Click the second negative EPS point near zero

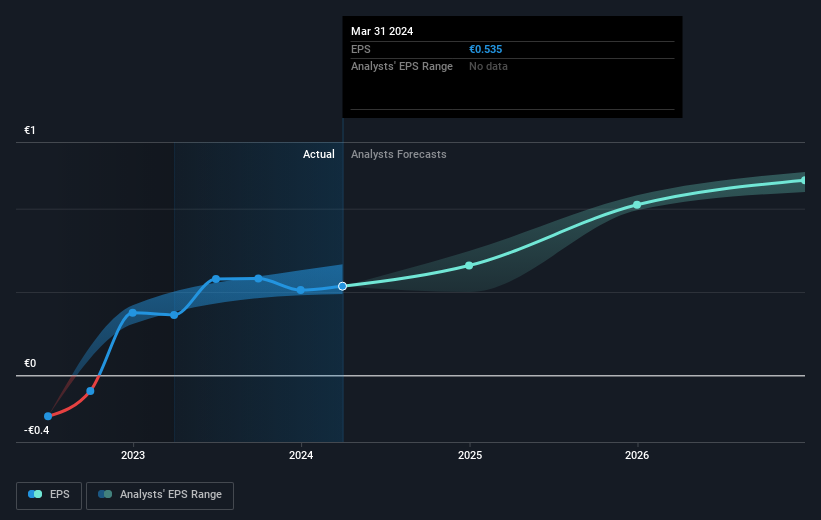tap(90, 391)
